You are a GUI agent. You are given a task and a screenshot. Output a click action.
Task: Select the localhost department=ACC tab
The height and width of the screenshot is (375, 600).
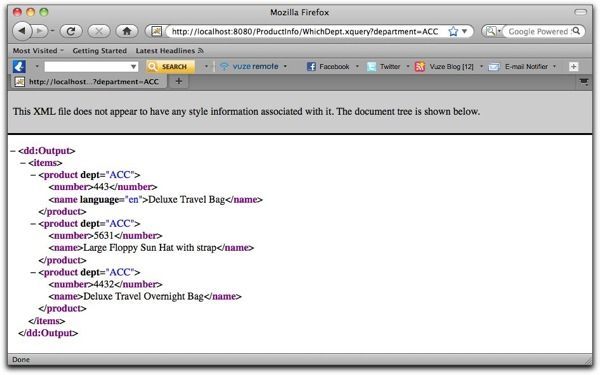88,82
